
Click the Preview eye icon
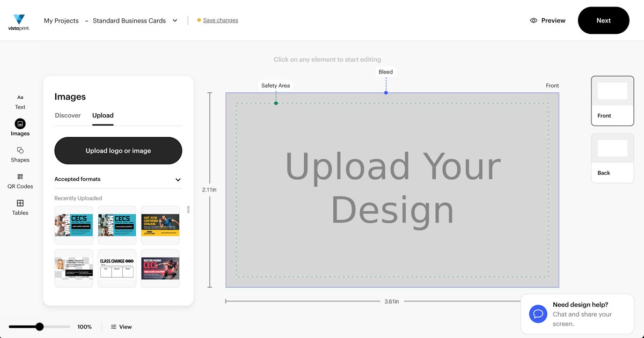[x=533, y=20]
